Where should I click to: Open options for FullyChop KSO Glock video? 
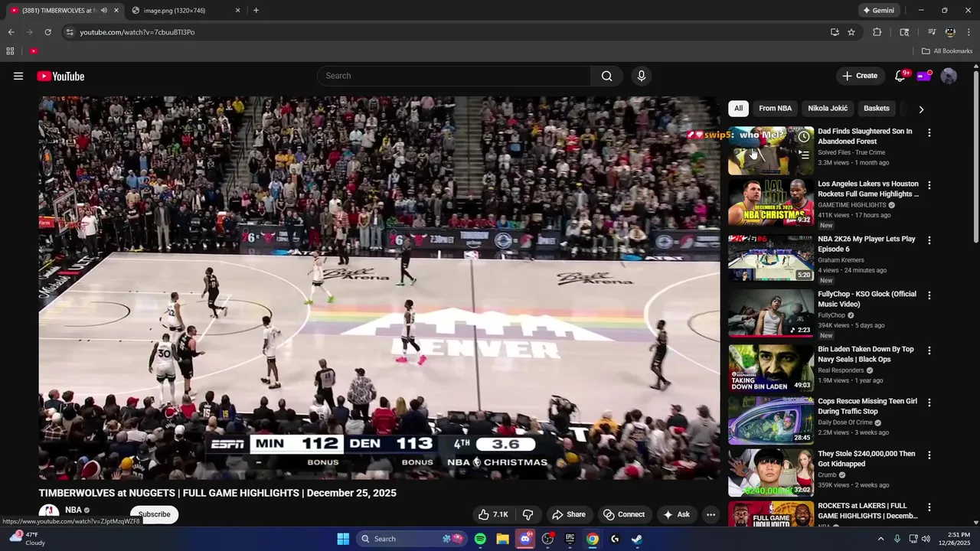pyautogui.click(x=929, y=295)
